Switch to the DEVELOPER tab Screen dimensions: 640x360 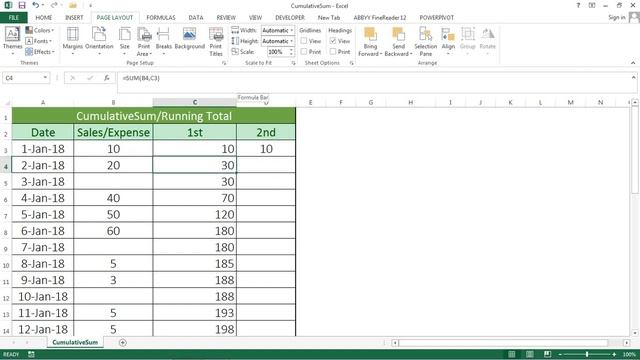point(290,18)
